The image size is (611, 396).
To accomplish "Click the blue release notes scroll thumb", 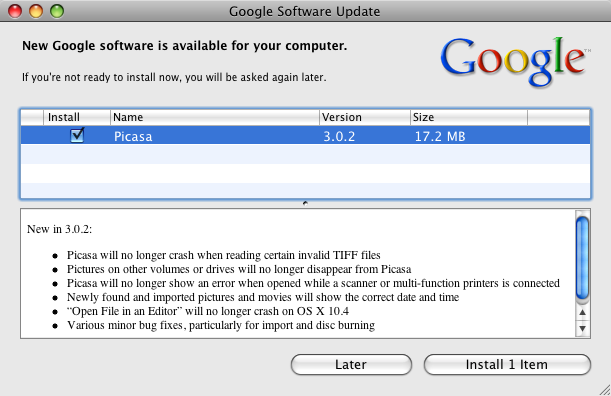I will [582, 258].
